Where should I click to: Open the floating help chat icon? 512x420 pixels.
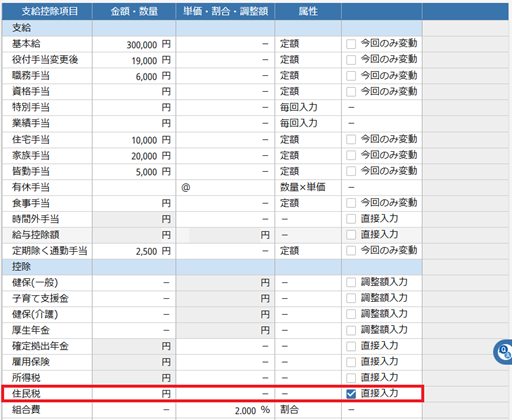(x=503, y=352)
